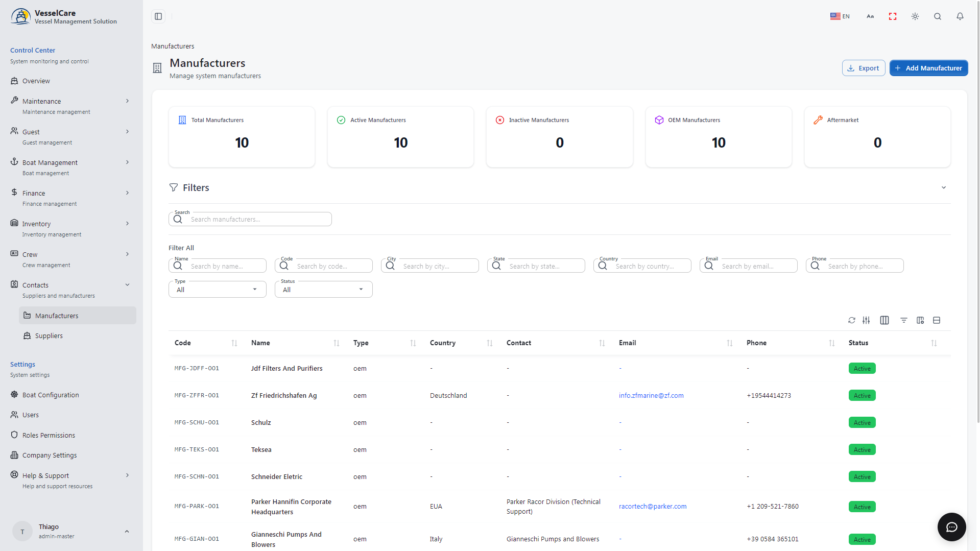Open the chat support bubble
The width and height of the screenshot is (980, 551).
pos(952,527)
